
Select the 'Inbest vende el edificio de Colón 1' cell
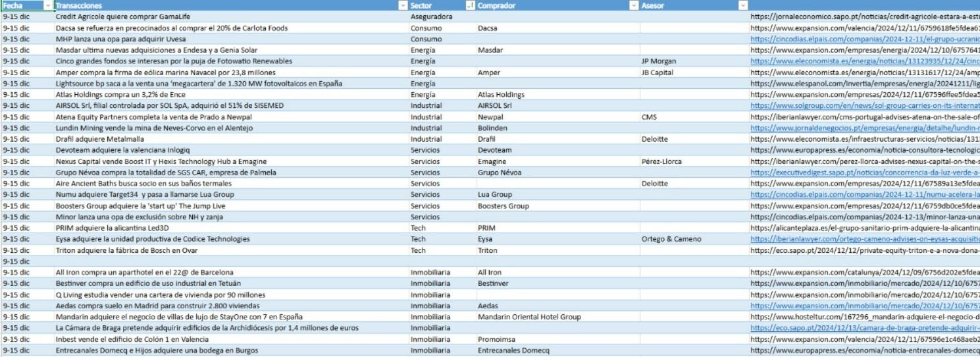pos(231,339)
